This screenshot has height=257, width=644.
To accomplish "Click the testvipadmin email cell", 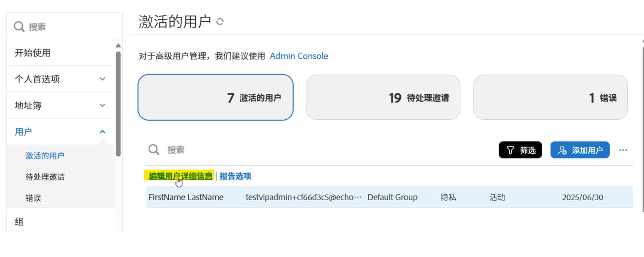I will pos(303,197).
